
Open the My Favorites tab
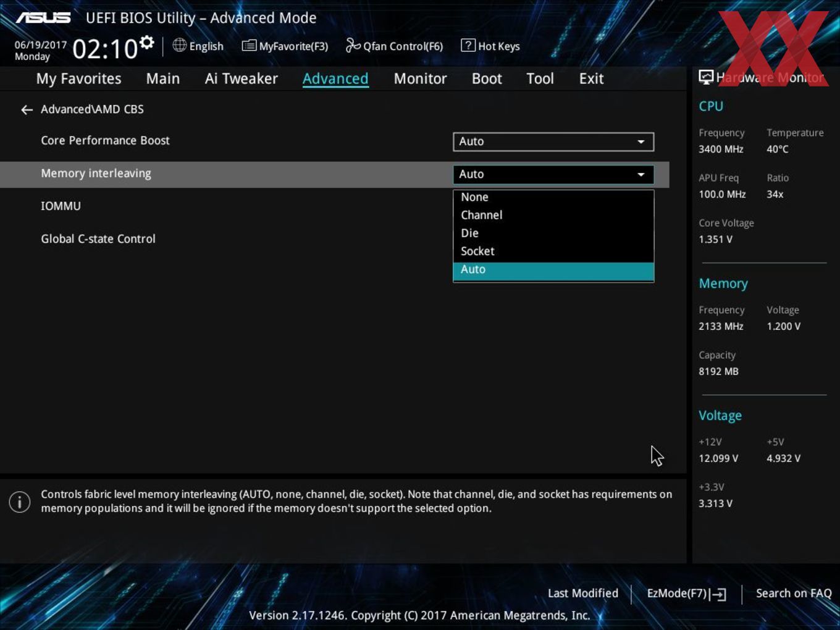click(x=78, y=79)
